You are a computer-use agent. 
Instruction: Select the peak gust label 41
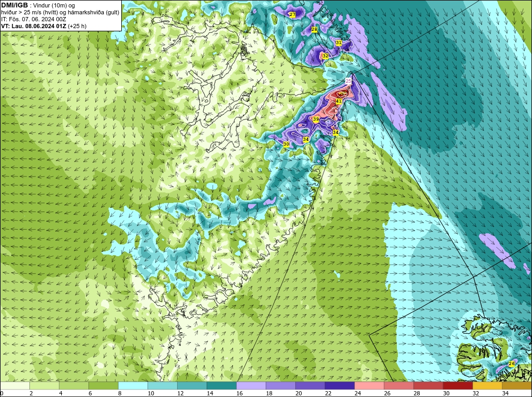338,101
